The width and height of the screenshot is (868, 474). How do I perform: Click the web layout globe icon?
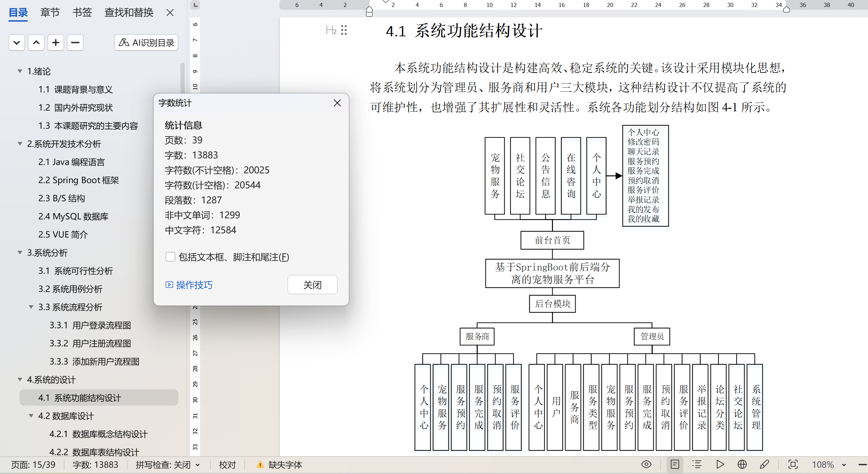tap(742, 464)
